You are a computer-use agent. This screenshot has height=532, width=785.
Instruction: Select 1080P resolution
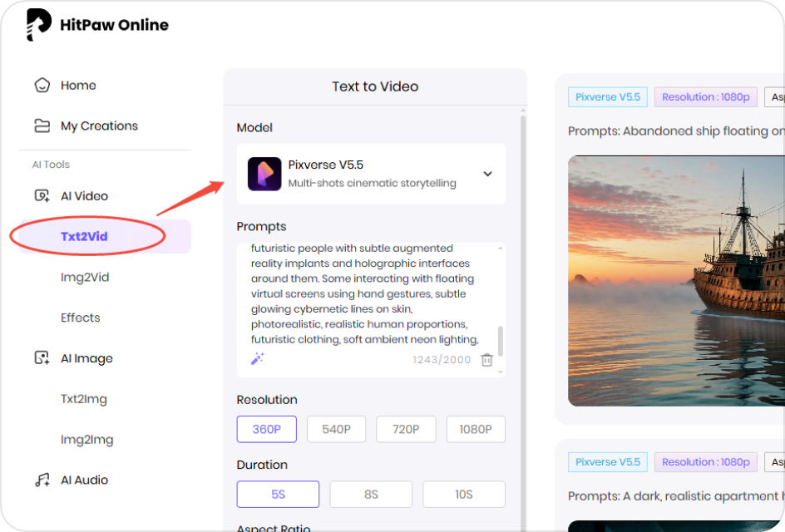click(476, 429)
